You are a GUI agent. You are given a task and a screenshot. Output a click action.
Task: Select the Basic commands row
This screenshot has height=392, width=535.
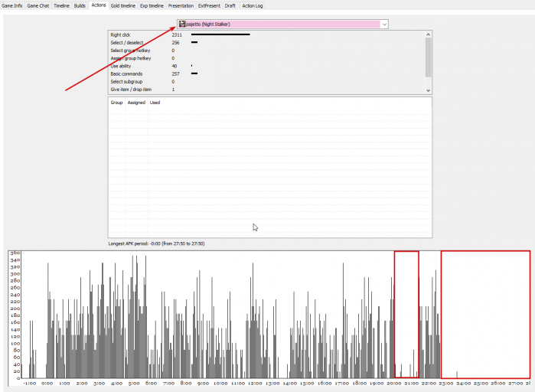coord(266,74)
